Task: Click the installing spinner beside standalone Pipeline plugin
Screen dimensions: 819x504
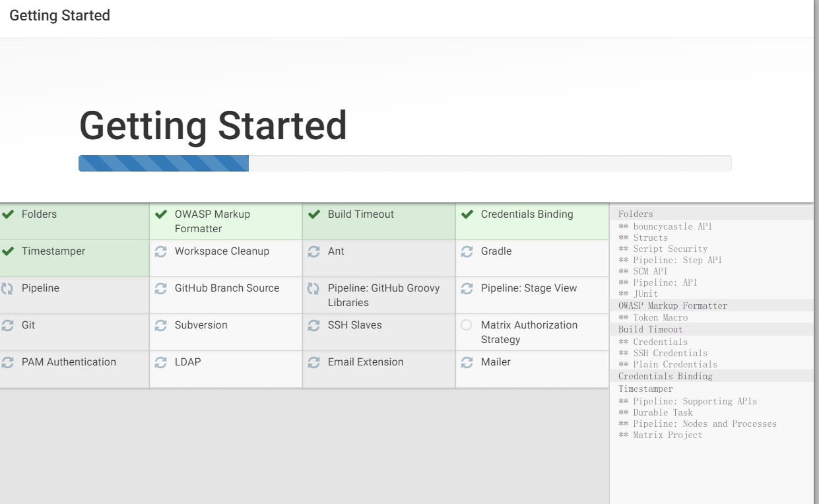Action: click(8, 288)
